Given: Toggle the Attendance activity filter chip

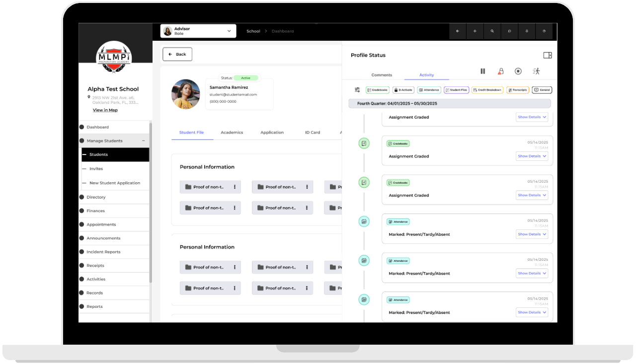Looking at the screenshot, I should [429, 90].
